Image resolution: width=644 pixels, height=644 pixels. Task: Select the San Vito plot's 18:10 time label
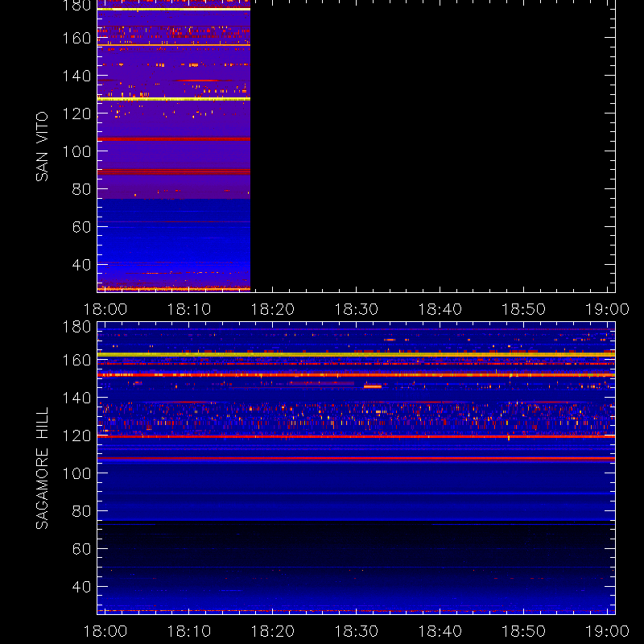pyautogui.click(x=189, y=309)
